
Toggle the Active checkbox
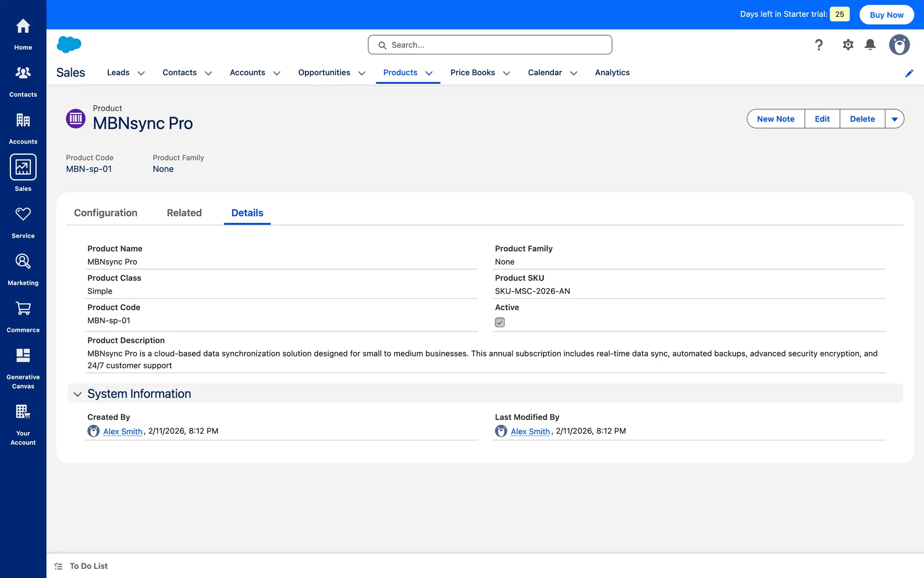tap(500, 322)
